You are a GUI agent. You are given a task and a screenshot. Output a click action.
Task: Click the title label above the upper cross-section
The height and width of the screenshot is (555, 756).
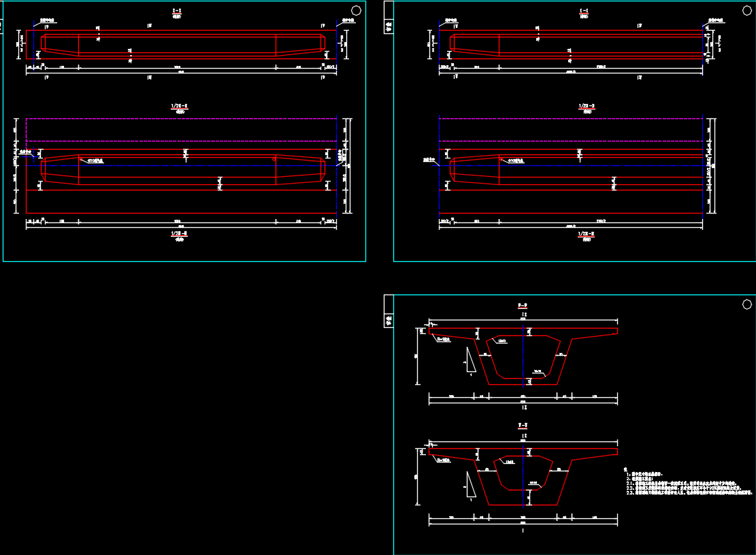click(x=523, y=305)
